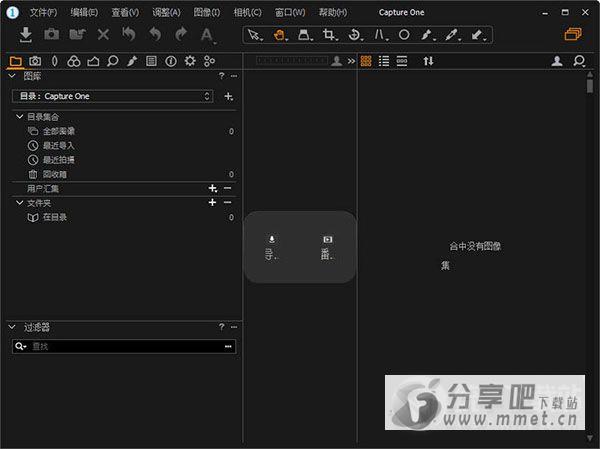Click the filter search input field
Image resolution: width=600 pixels, height=449 pixels.
click(124, 346)
